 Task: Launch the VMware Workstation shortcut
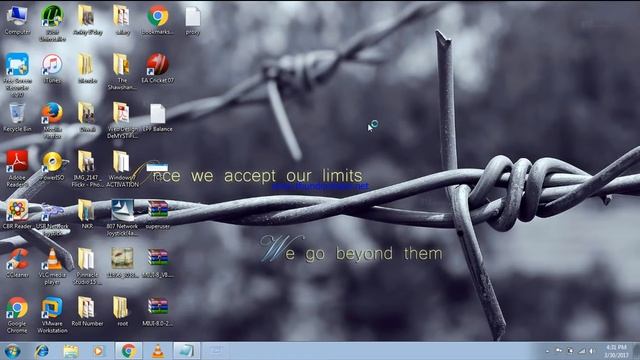[52, 315]
